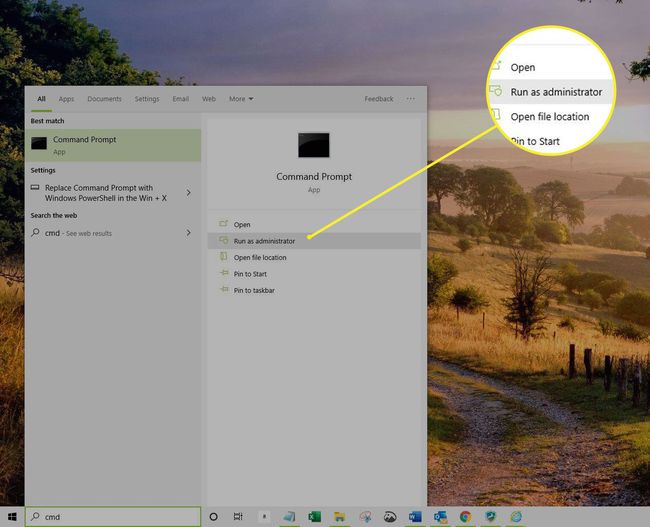Open the Snipping Tool icon on taskbar

365,517
